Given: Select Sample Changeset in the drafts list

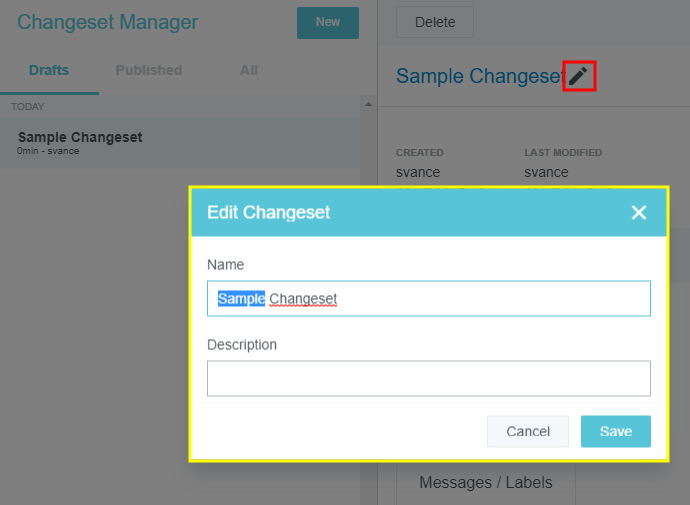Looking at the screenshot, I should click(80, 138).
